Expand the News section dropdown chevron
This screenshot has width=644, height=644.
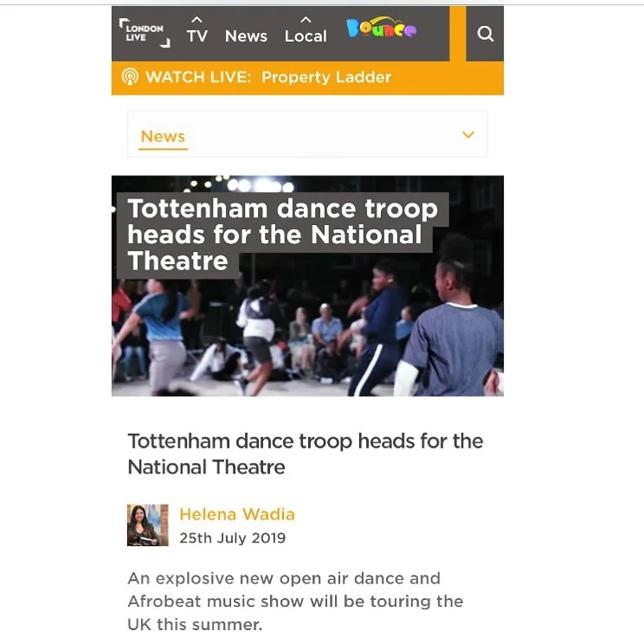(468, 135)
